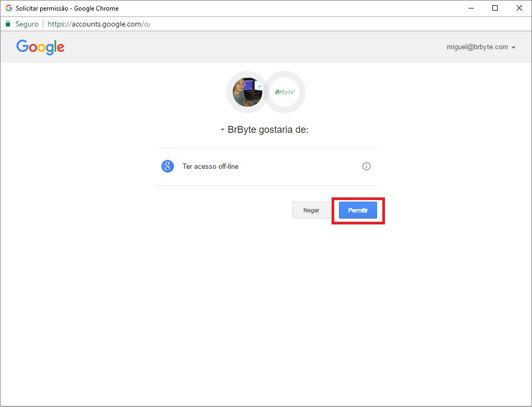532x407 pixels.
Task: Click the Brbyte app logo circle
Action: pyautogui.click(x=285, y=92)
